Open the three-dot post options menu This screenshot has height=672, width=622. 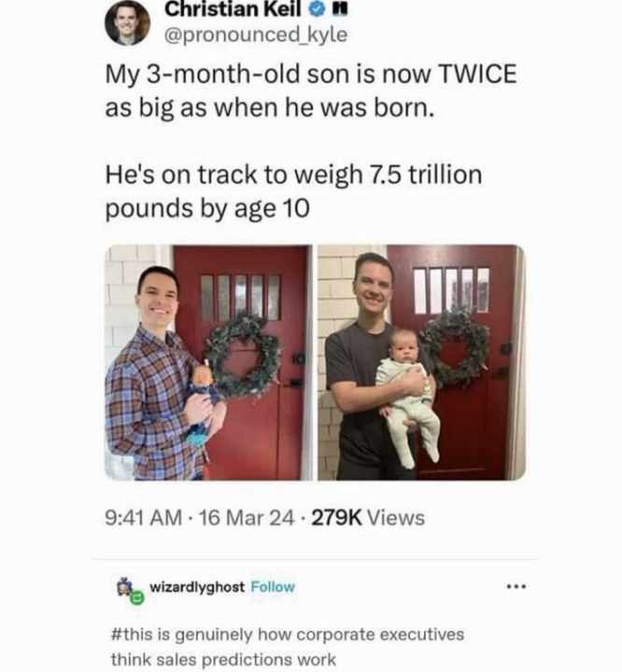coord(516,586)
